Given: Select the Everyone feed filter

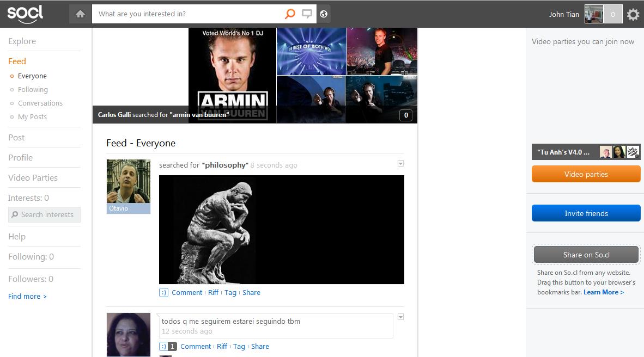Looking at the screenshot, I should click(x=32, y=76).
